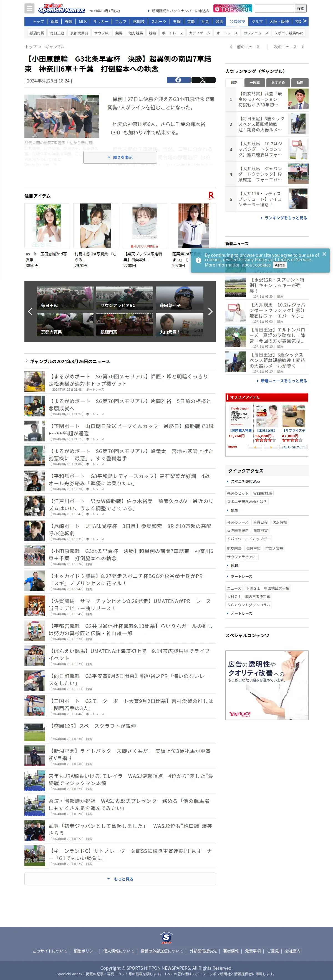Open the 藤田菜七子 carousel thumbnail
This screenshot has width=333, height=980.
[x=180, y=298]
